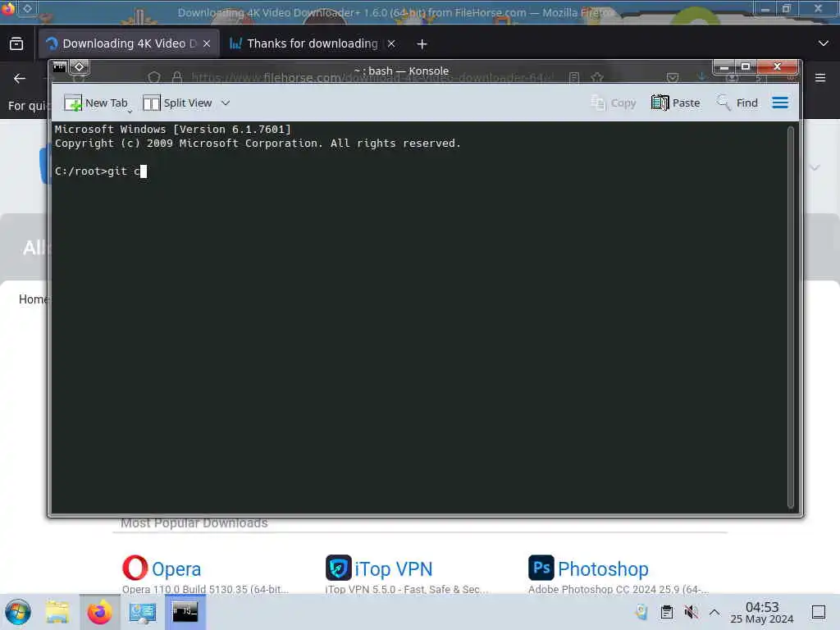The width and height of the screenshot is (840, 630).
Task: Click the Konsole terminal scrollbar
Action: (x=790, y=317)
